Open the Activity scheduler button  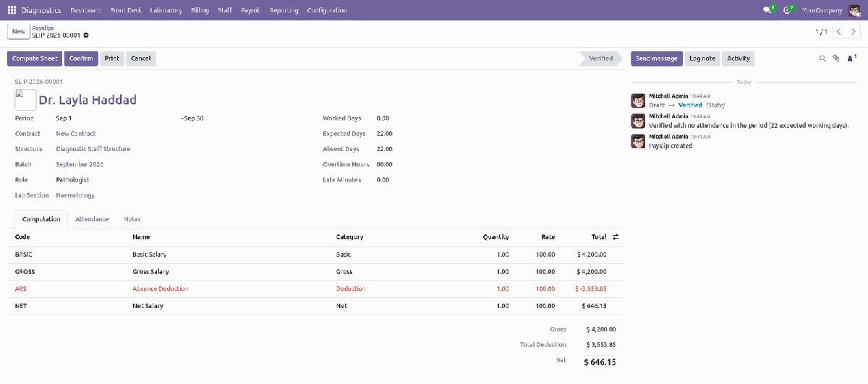tap(739, 59)
